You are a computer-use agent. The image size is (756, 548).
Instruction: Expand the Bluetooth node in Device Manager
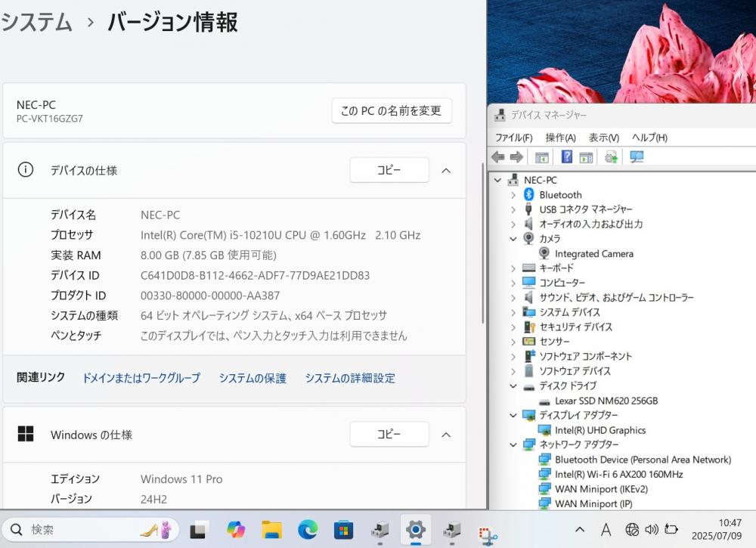pyautogui.click(x=513, y=195)
